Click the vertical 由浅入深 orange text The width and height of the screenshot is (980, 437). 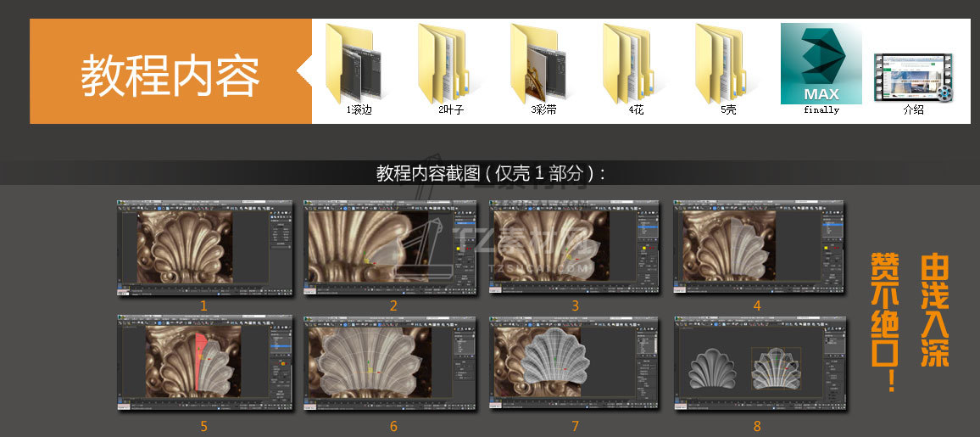pos(934,311)
